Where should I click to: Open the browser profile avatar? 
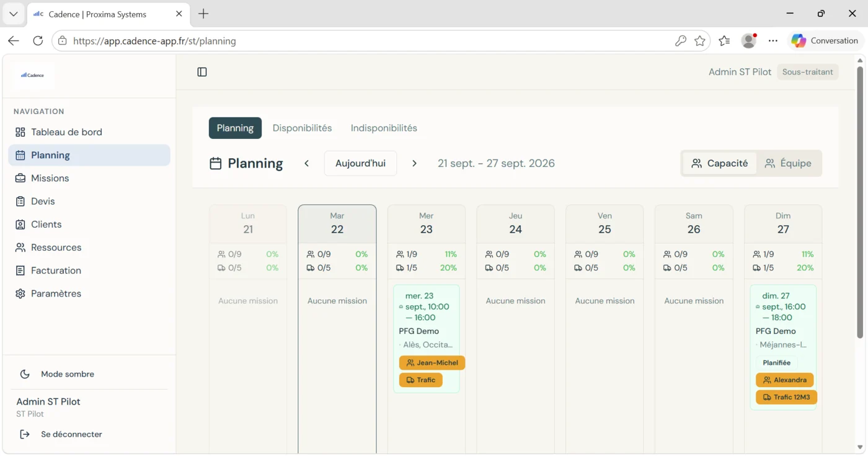[x=749, y=41]
